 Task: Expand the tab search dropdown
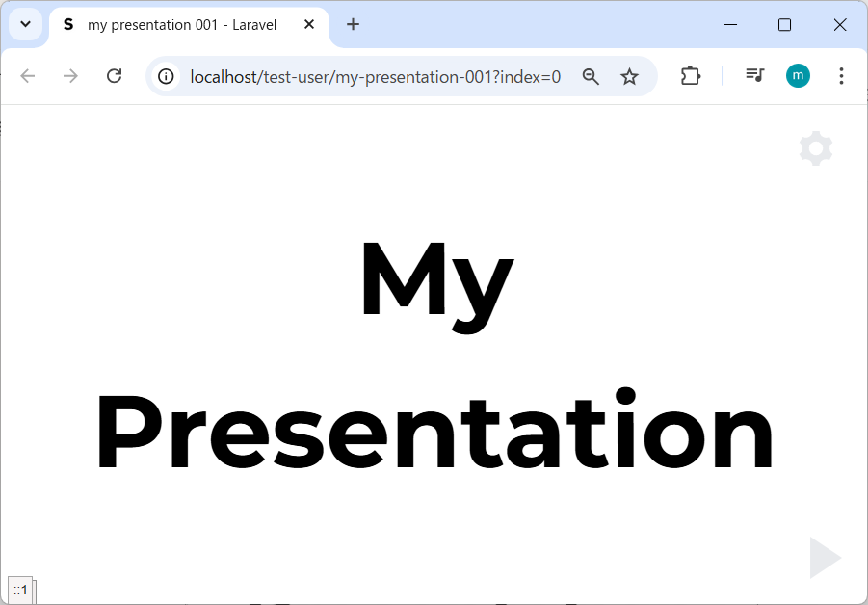tap(26, 24)
